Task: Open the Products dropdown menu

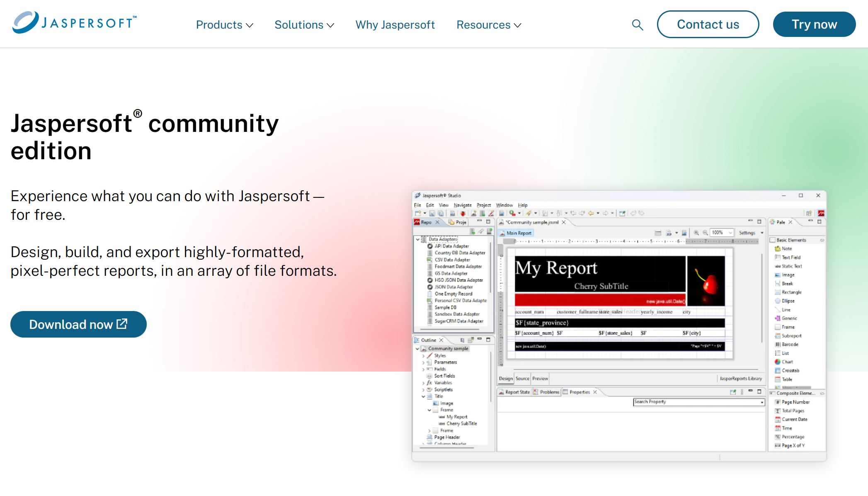Action: coord(224,25)
